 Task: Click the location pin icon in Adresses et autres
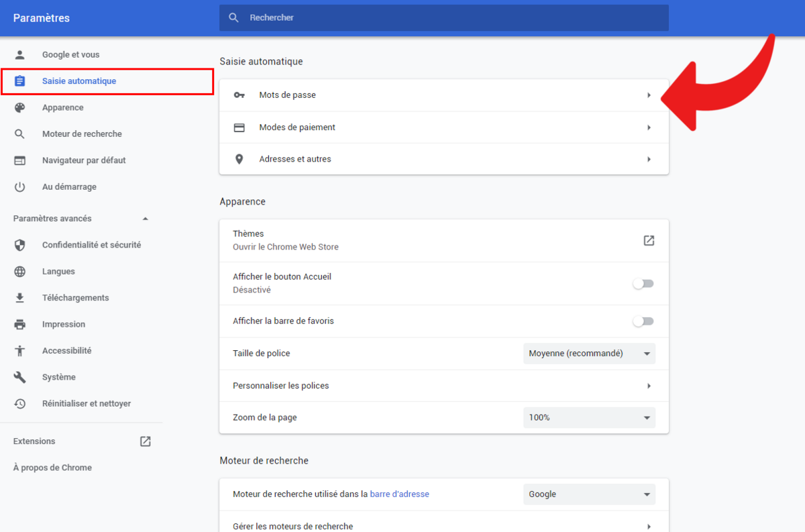[239, 160]
